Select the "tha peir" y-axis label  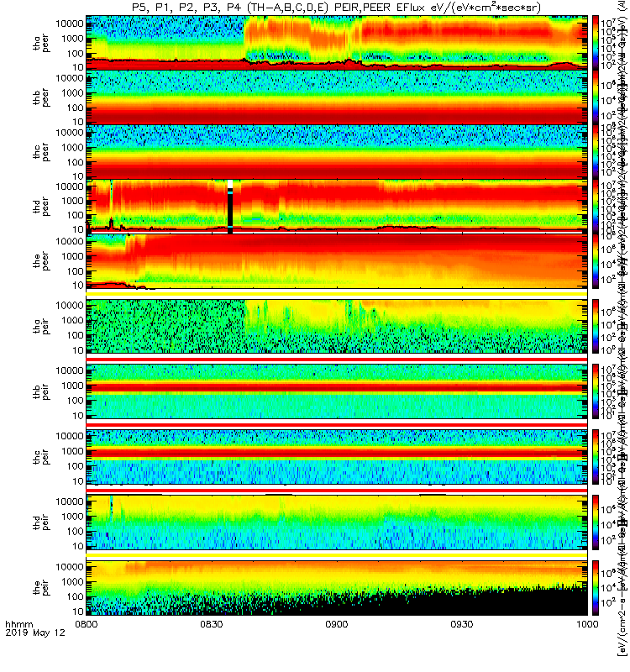41,327
